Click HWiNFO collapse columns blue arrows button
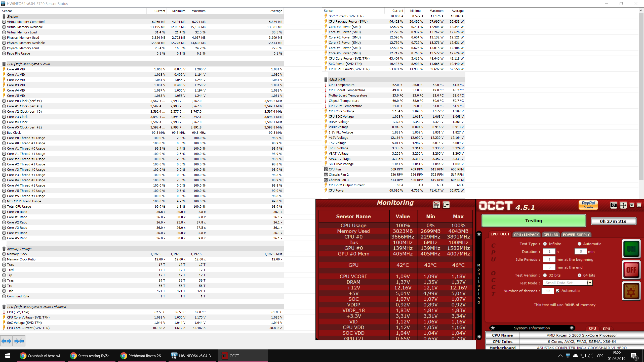Screen dimensions: 644x362 [x=19, y=341]
